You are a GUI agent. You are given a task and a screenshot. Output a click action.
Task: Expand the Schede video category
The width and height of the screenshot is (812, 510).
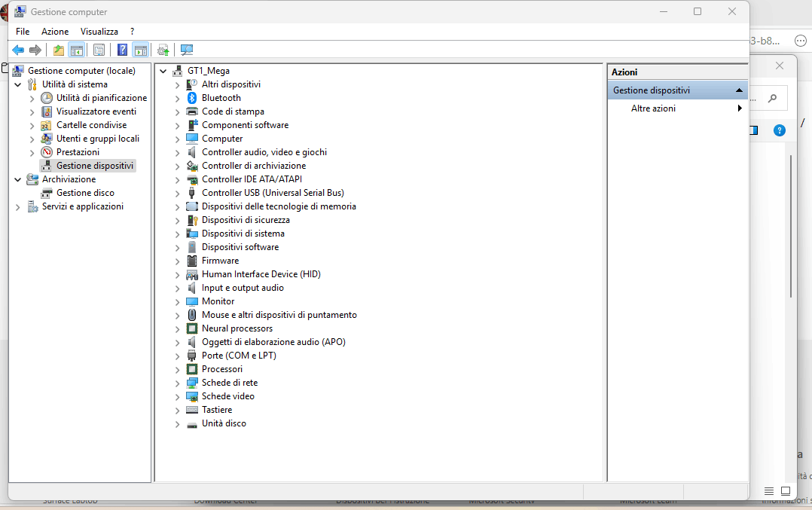pos(177,397)
